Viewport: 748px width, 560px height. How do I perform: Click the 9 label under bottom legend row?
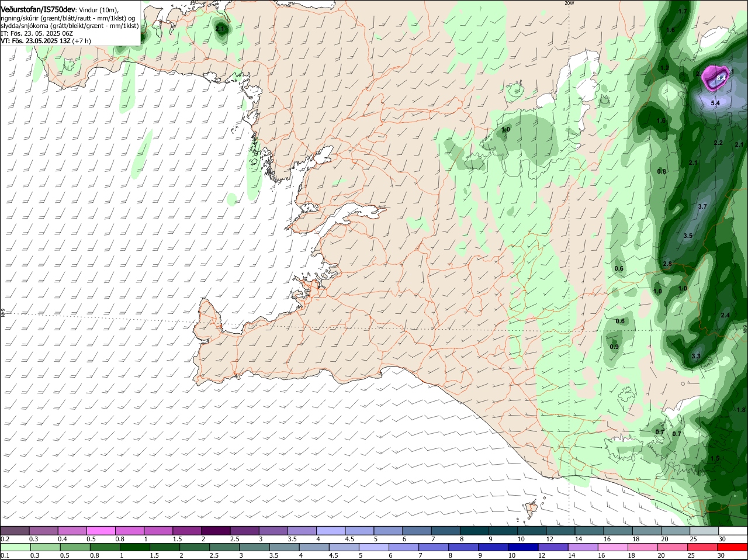480,555
